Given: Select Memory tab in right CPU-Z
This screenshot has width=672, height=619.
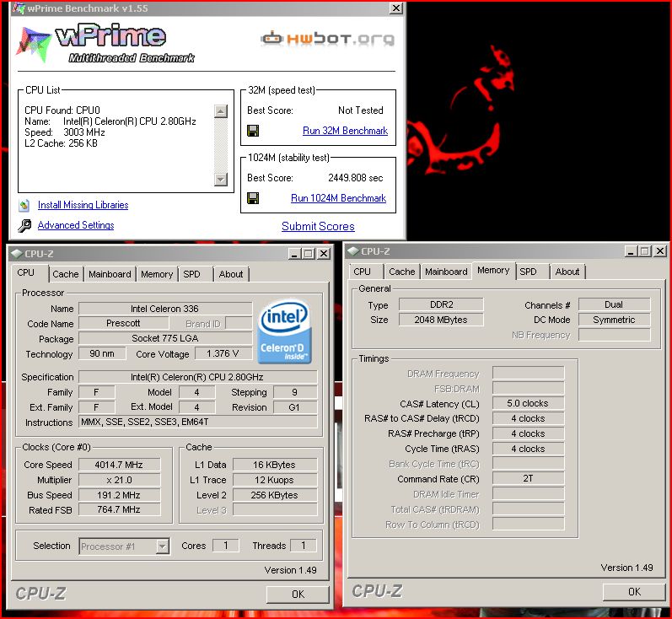Looking at the screenshot, I should (x=493, y=271).
